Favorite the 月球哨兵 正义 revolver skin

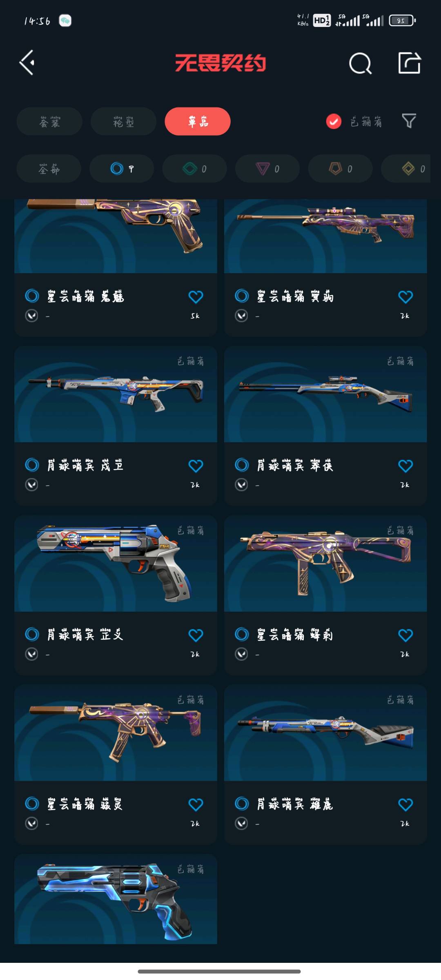(196, 635)
